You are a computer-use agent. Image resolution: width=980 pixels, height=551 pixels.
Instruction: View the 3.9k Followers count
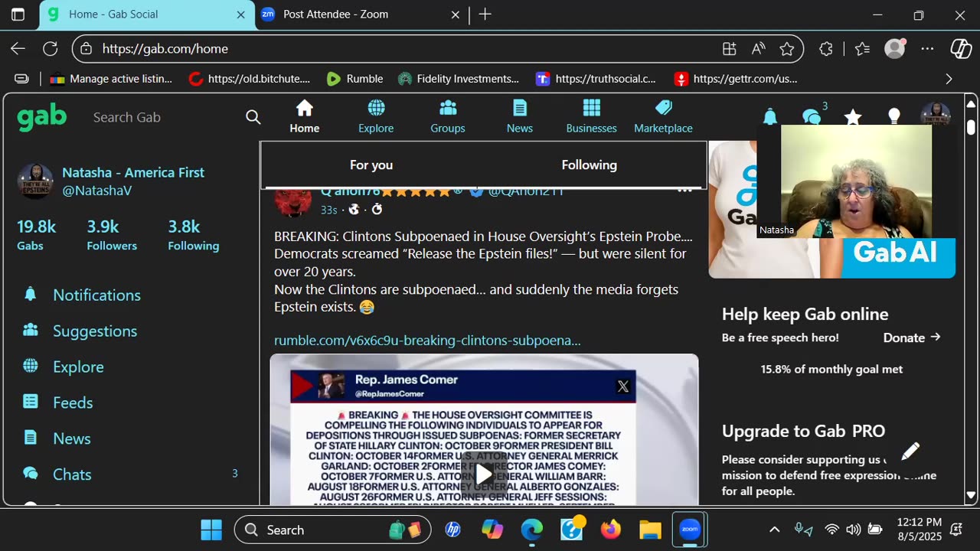coord(112,235)
